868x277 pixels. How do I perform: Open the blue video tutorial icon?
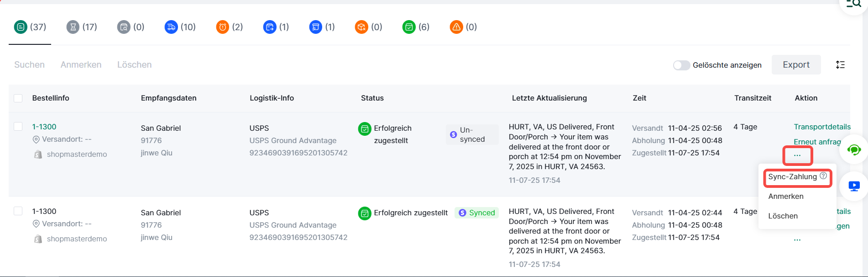pyautogui.click(x=854, y=186)
